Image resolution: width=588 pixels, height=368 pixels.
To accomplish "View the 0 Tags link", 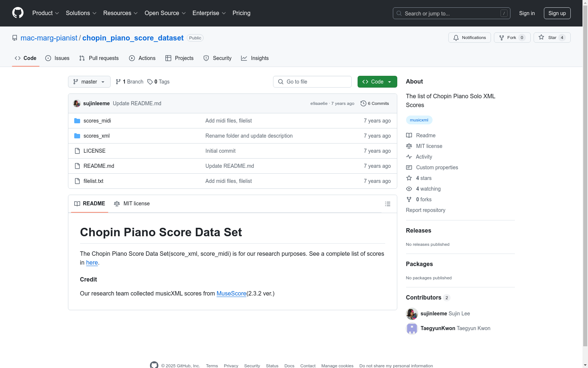I will point(158,82).
